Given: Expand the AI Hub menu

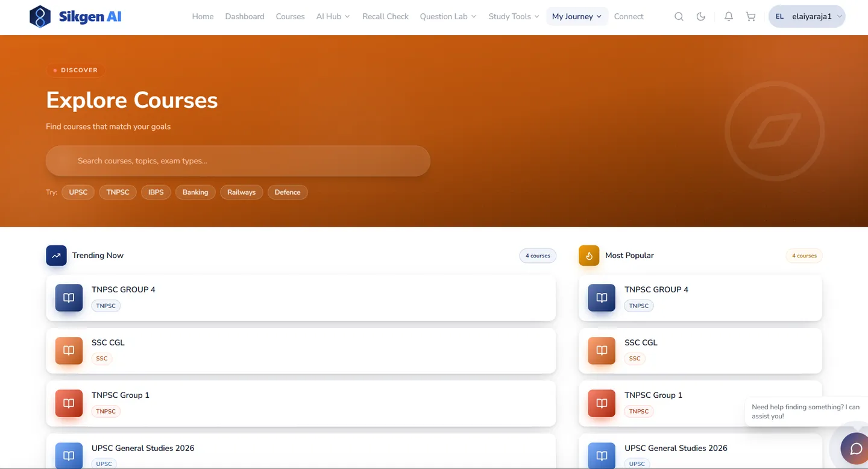Looking at the screenshot, I should coord(333,17).
